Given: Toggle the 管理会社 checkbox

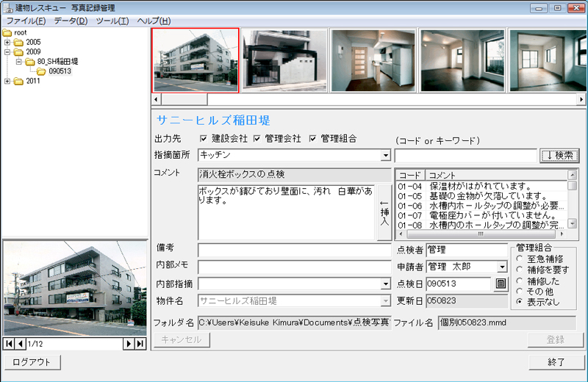Looking at the screenshot, I should 257,139.
